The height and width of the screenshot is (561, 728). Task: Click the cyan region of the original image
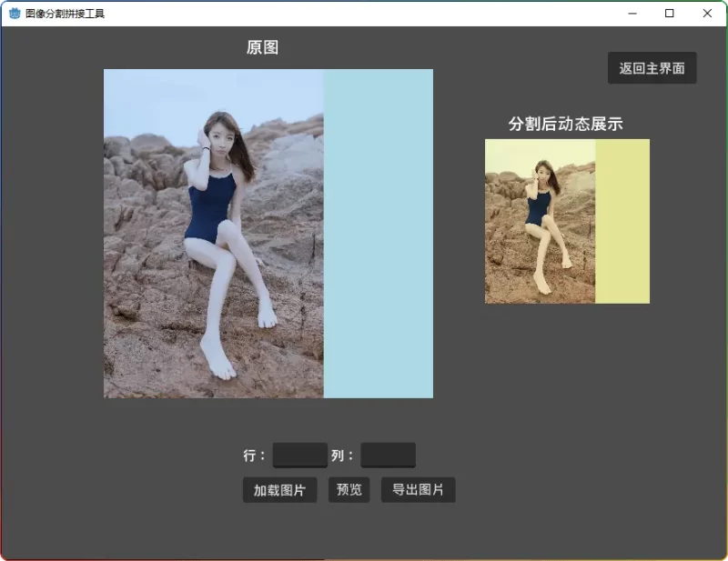[378, 232]
